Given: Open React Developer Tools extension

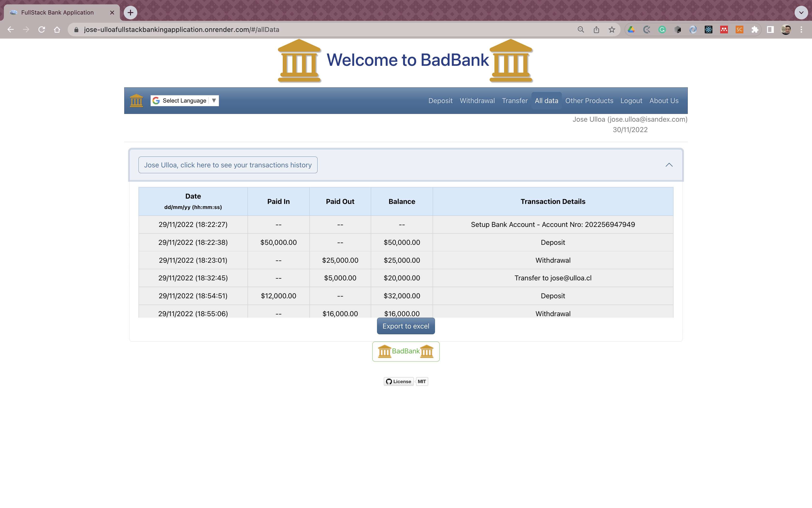Looking at the screenshot, I should point(708,30).
